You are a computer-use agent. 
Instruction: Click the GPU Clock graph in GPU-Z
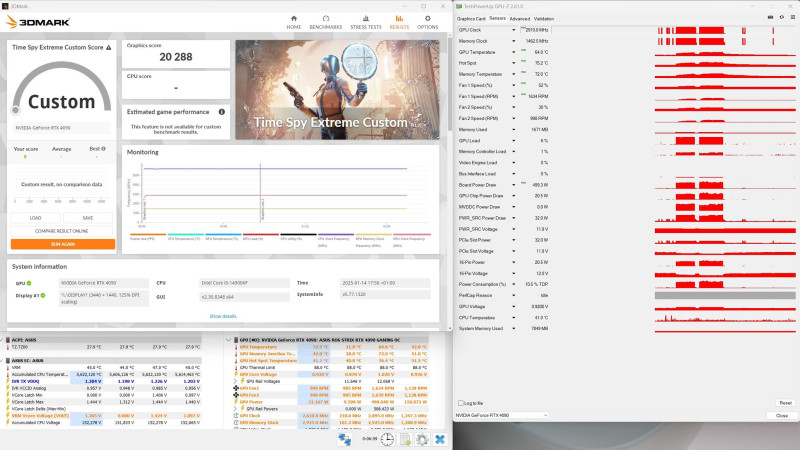click(x=725, y=30)
